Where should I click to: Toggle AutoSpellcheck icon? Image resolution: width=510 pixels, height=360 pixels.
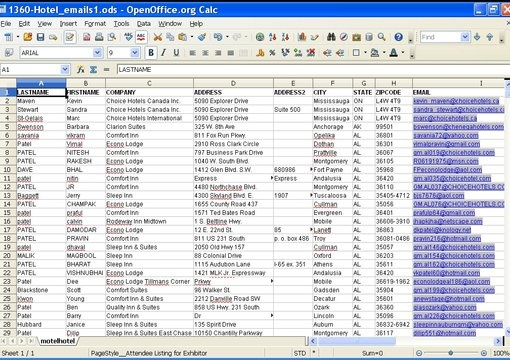[141, 37]
